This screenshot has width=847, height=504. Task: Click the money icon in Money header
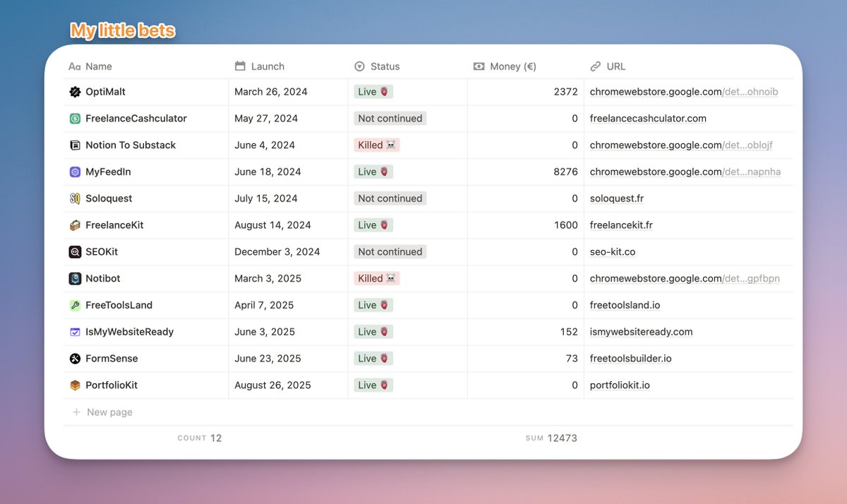(x=479, y=66)
